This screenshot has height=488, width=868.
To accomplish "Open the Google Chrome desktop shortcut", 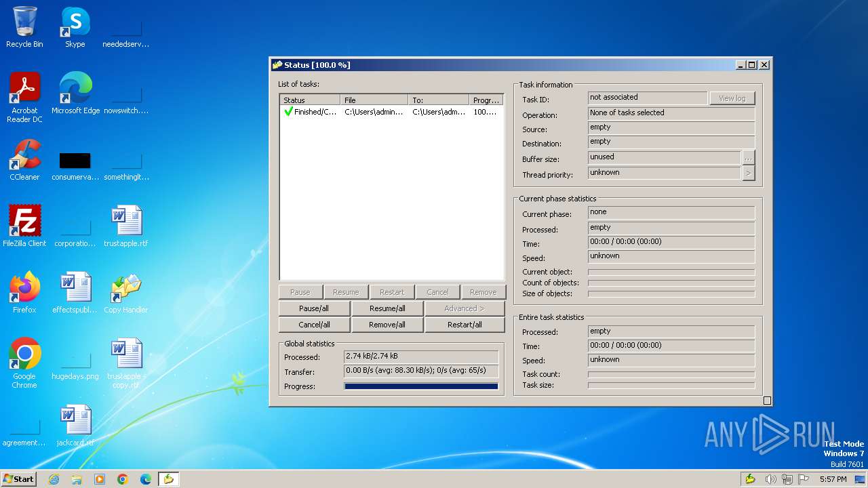I will point(24,363).
